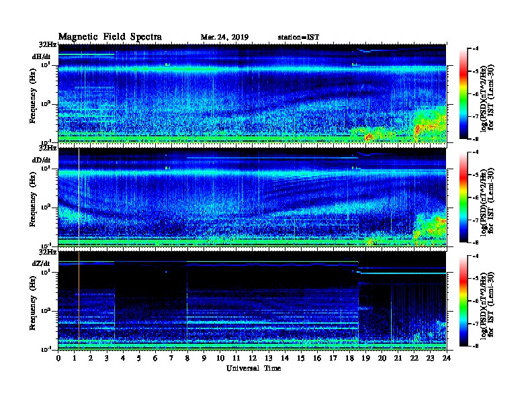Click the color bar beside the dD/dt panel
This screenshot has width=532, height=411.
coord(463,197)
